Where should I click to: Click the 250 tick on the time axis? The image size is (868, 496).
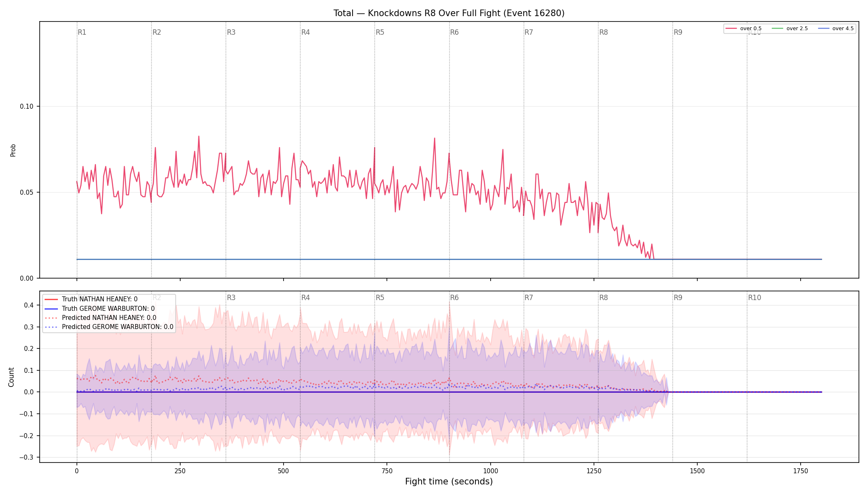180,471
